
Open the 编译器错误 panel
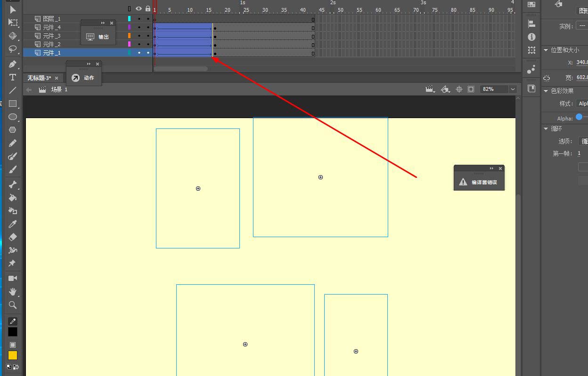[x=479, y=182]
